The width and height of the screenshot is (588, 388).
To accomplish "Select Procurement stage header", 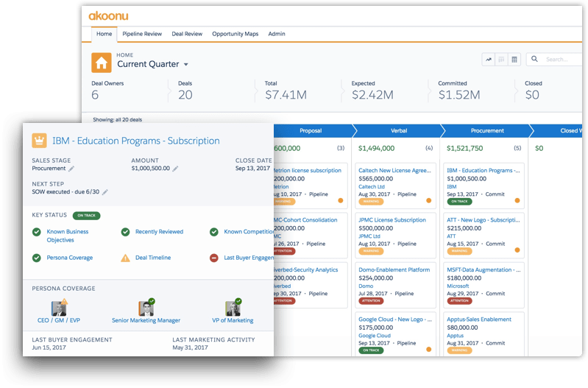I will (487, 130).
